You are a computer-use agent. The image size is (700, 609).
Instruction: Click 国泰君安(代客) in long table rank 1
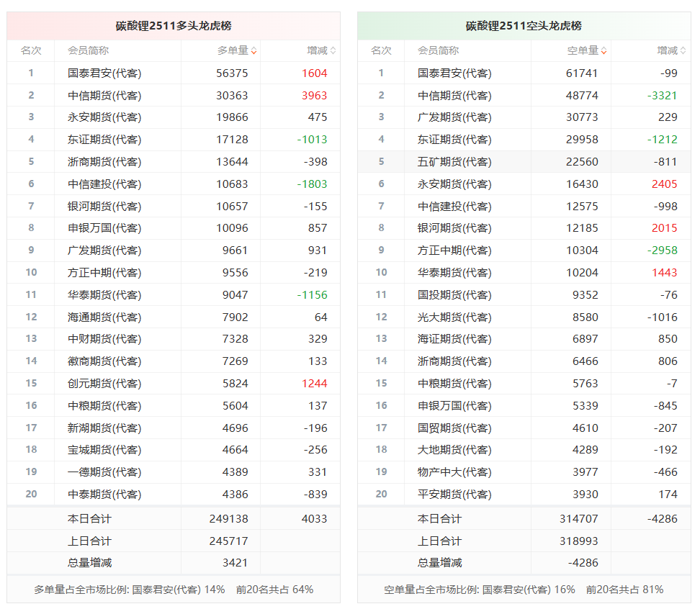click(x=104, y=73)
